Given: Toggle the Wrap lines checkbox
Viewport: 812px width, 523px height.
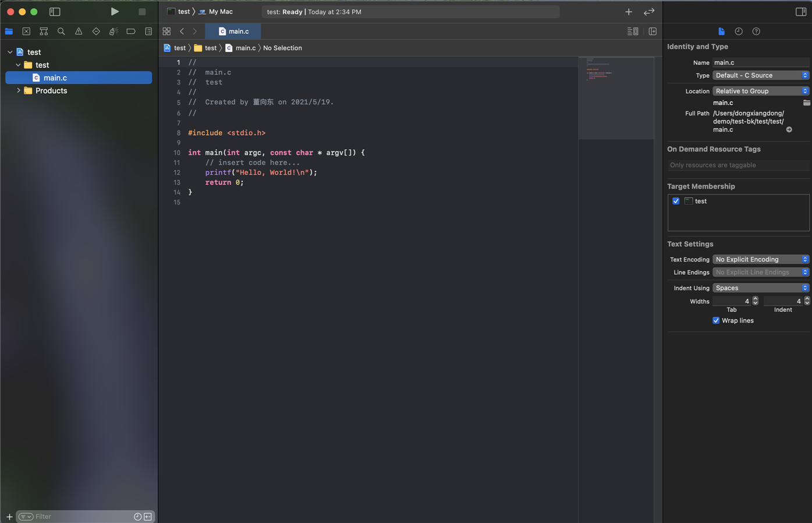Looking at the screenshot, I should click(716, 321).
